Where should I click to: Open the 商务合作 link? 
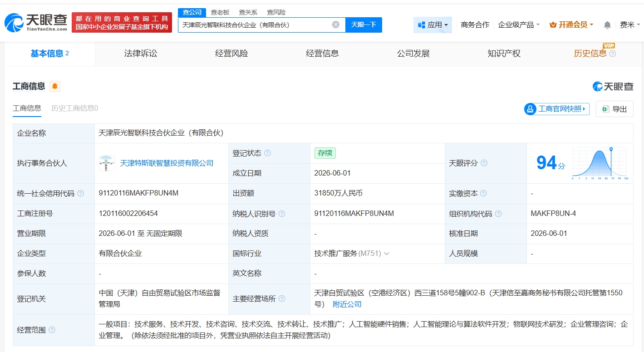[475, 25]
